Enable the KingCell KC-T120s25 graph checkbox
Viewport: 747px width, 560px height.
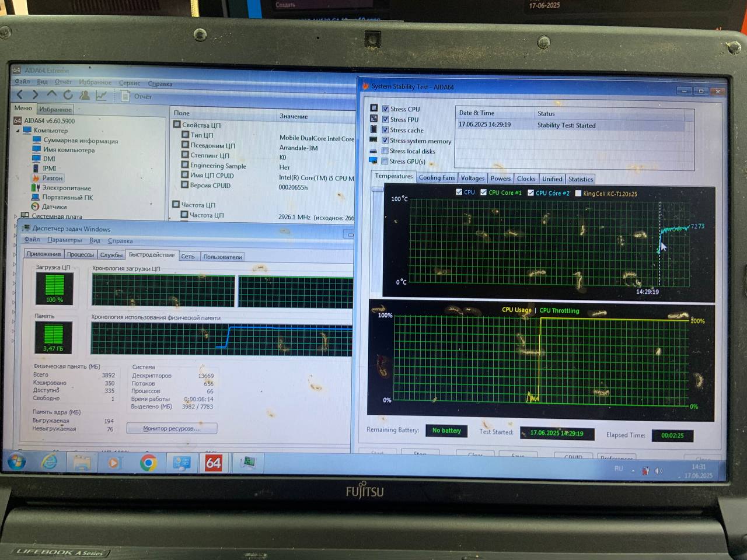pyautogui.click(x=578, y=193)
